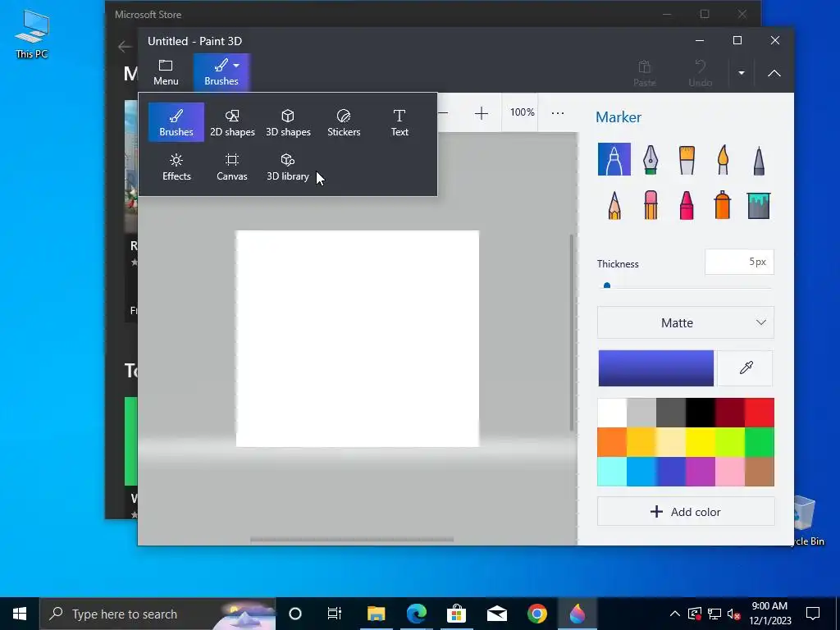840x630 pixels.
Task: Pick the green color swatch
Action: [x=759, y=442]
